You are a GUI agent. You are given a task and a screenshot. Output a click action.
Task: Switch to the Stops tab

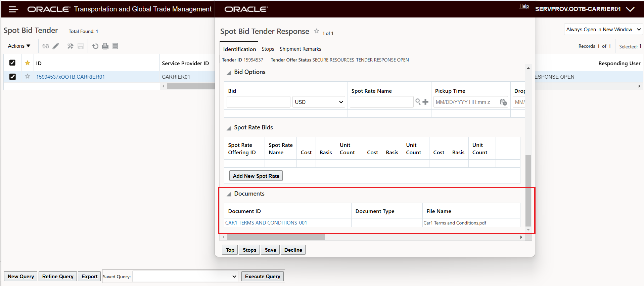(x=268, y=49)
